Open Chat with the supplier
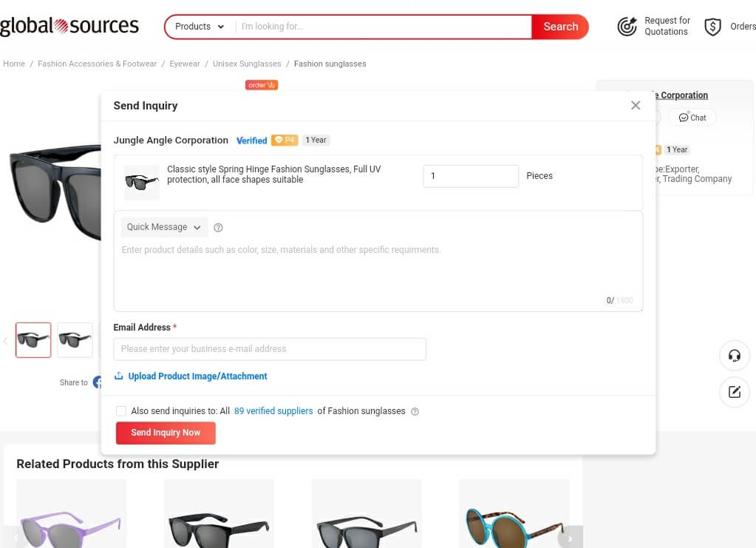Viewport: 756px width, 548px height. coord(692,118)
